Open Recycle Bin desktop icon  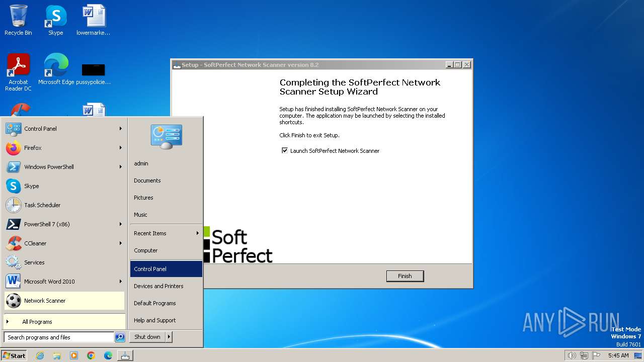pos(18,20)
